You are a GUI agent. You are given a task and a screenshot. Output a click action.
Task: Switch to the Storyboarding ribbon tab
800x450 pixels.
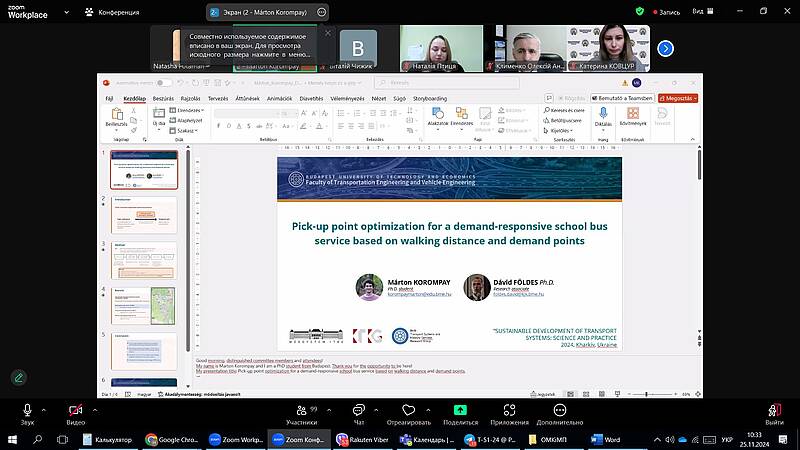tap(430, 98)
